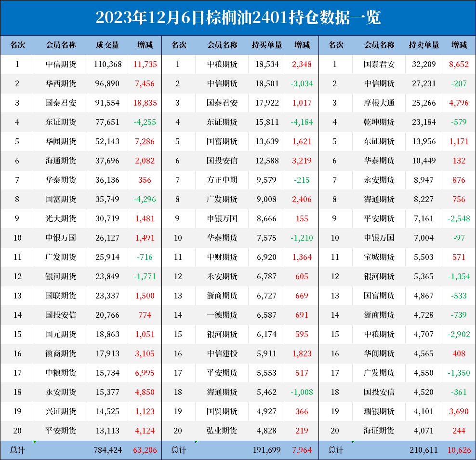Select the 徽商期货 member cell
476x460 pixels.
coord(61,353)
